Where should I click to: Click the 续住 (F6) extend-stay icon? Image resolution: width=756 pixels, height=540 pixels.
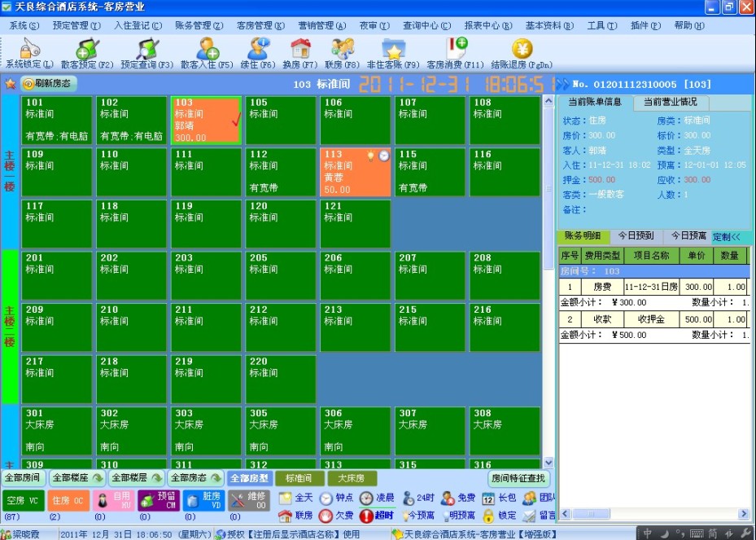pyautogui.click(x=258, y=49)
